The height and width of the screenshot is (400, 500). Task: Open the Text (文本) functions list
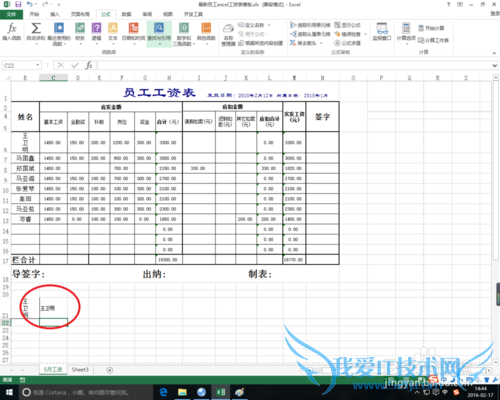pos(113,33)
